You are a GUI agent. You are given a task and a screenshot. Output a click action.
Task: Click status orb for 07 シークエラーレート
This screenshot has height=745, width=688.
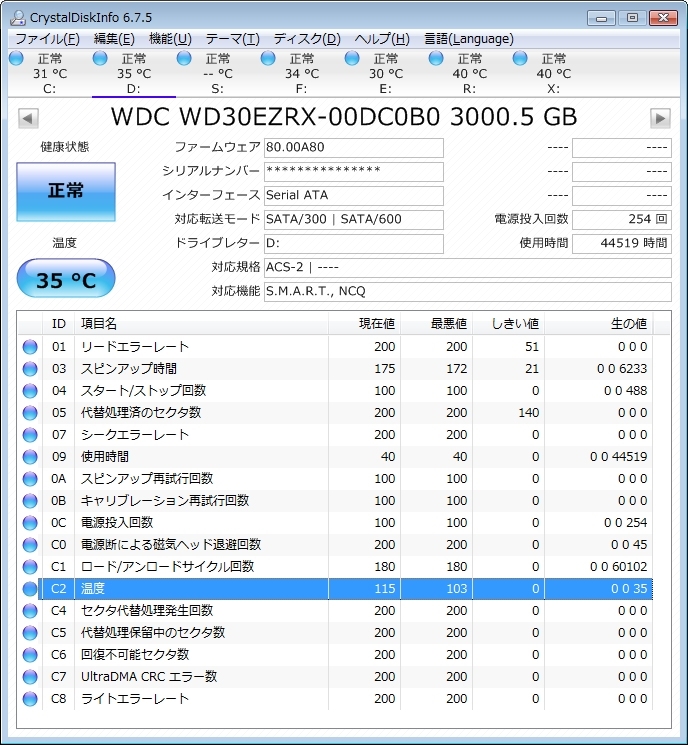30,435
